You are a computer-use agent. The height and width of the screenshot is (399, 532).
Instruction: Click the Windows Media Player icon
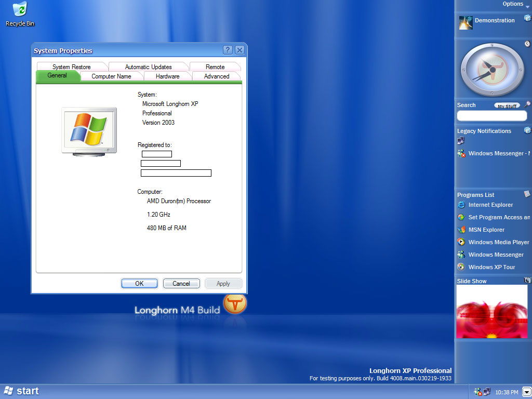(461, 242)
